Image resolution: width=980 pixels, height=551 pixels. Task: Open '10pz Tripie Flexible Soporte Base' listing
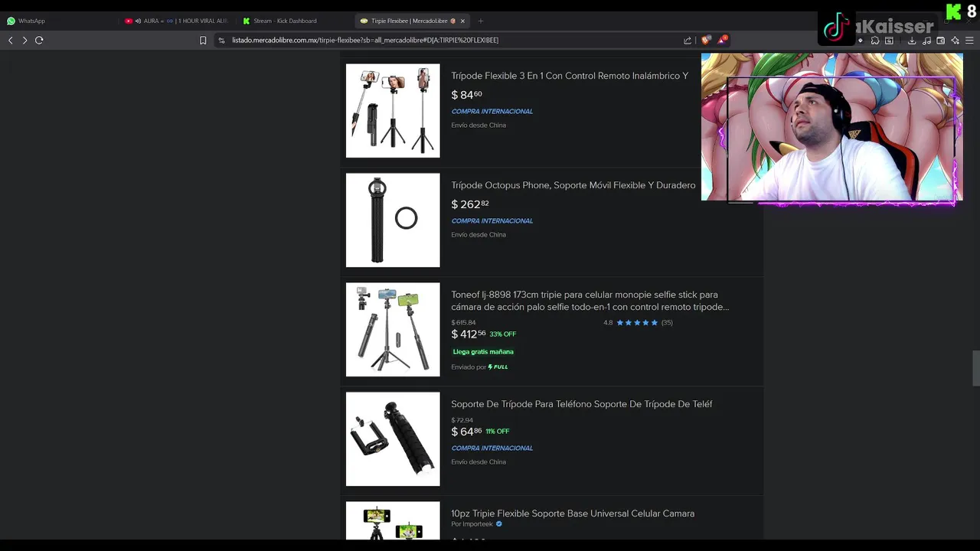pyautogui.click(x=573, y=514)
